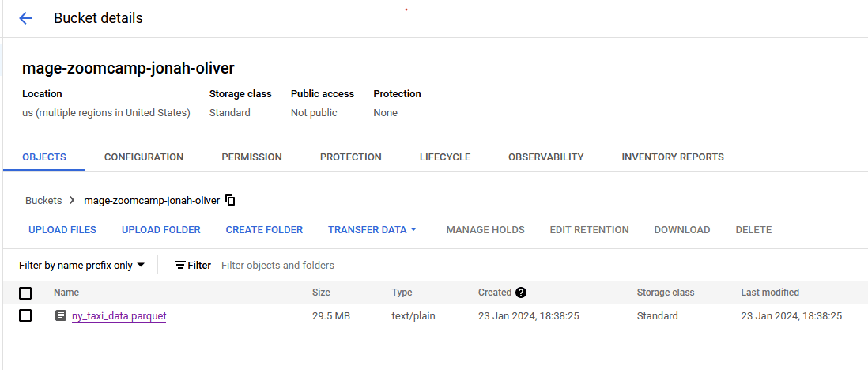The height and width of the screenshot is (370, 868).
Task: Open the Transfer Data dropdown
Action: tap(372, 230)
